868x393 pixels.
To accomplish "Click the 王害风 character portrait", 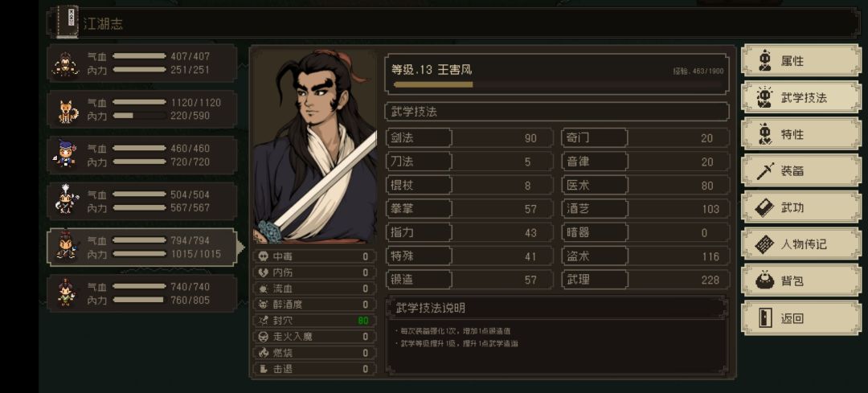I will click(315, 147).
